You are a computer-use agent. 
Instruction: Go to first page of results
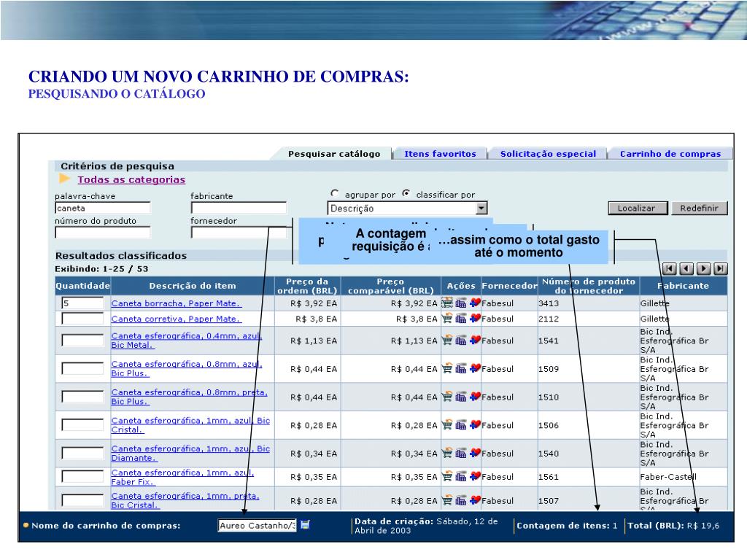point(670,268)
